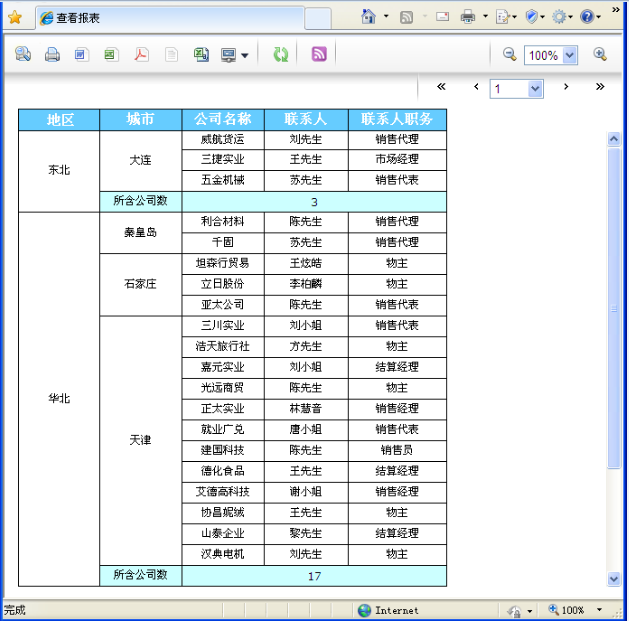Click the vertical scrollbar thumb
Screen dimensions: 629x621
point(613,308)
